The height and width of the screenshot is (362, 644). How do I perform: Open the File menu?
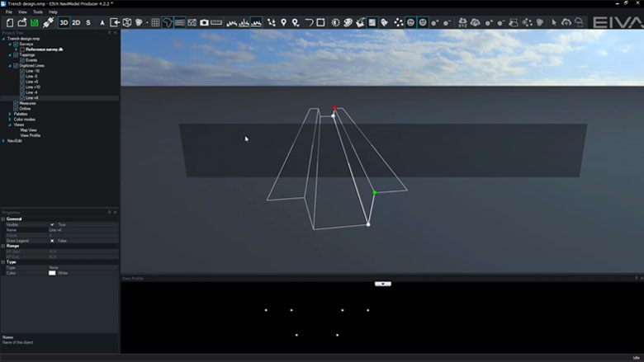(9, 12)
